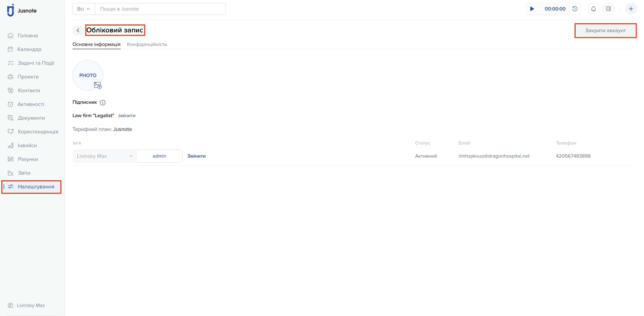Upload a photo via image icon
This screenshot has width=644, height=316.
click(x=97, y=85)
